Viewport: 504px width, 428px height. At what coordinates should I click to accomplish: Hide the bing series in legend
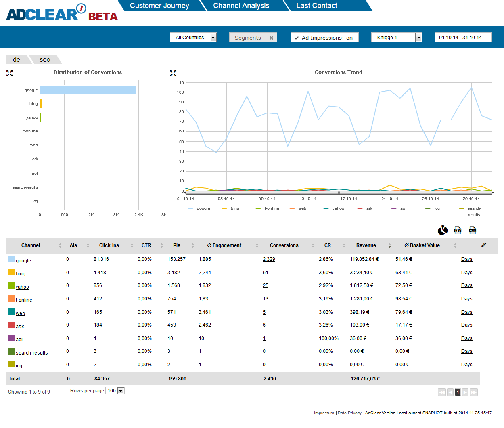231,208
